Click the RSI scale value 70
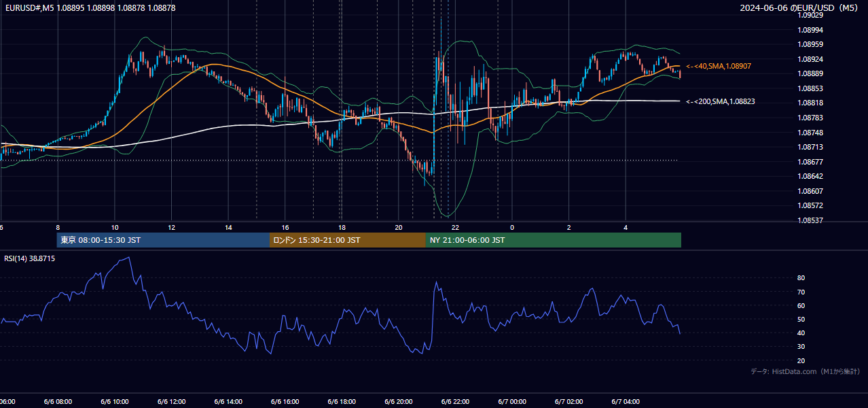Screen dimensions: 868x408 tap(801, 292)
